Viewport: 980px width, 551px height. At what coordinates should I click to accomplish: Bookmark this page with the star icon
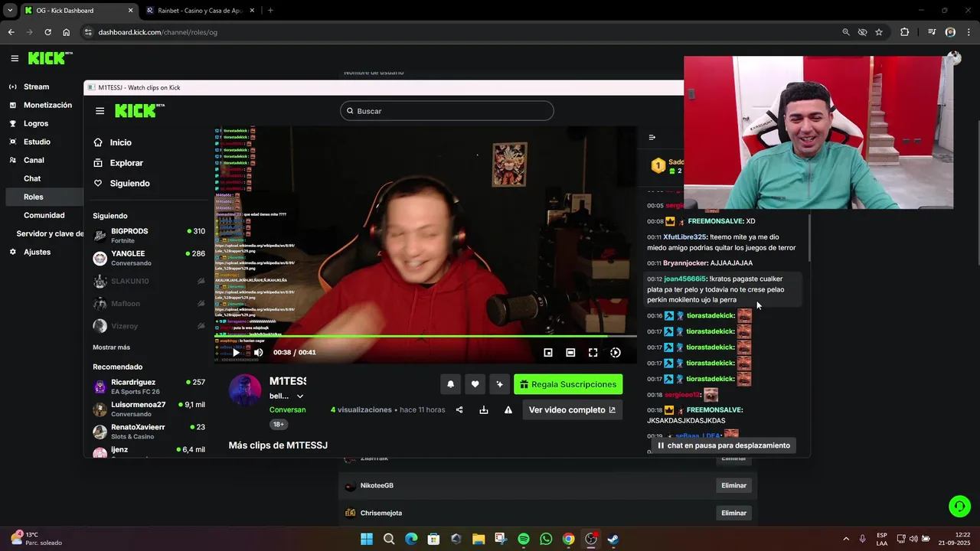(x=879, y=32)
